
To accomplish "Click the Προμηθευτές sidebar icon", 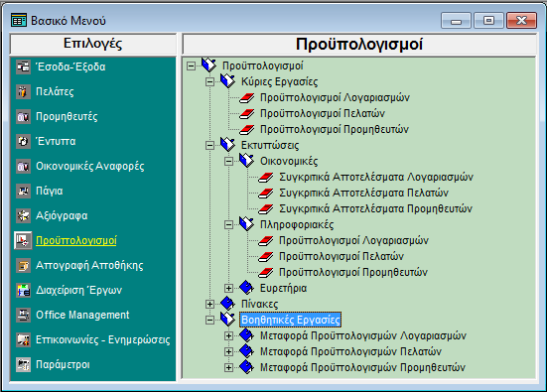I will point(23,116).
